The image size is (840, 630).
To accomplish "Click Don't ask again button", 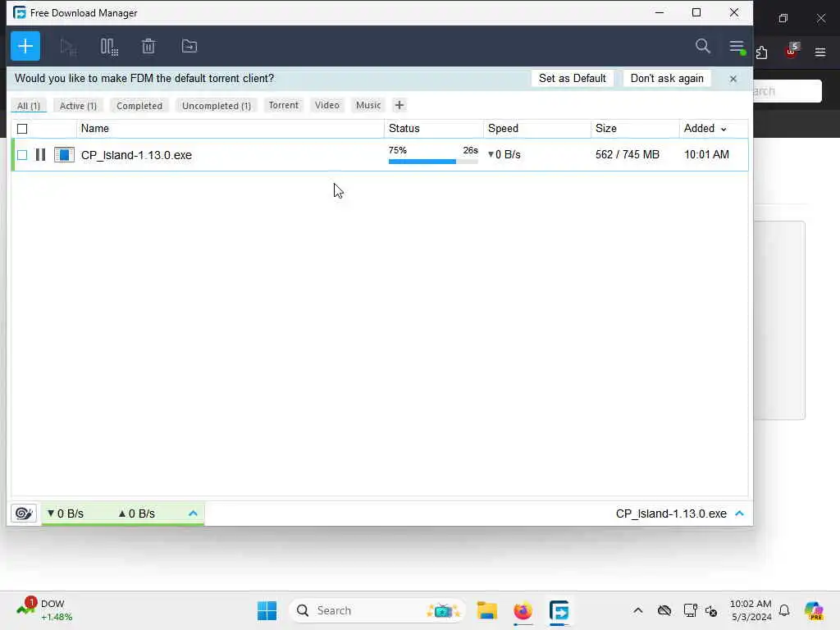I will coord(667,78).
